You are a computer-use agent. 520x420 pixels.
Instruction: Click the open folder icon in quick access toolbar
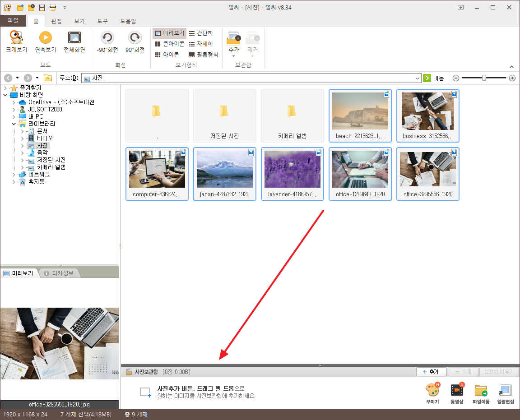pos(20,7)
